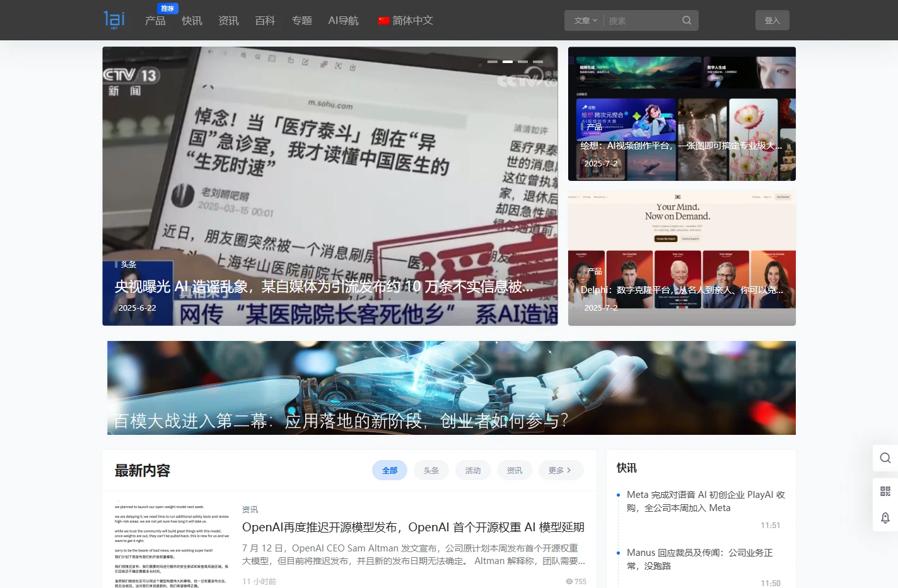Click the 11:51 timestamp under Meta news
This screenshot has height=588, width=898.
771,526
